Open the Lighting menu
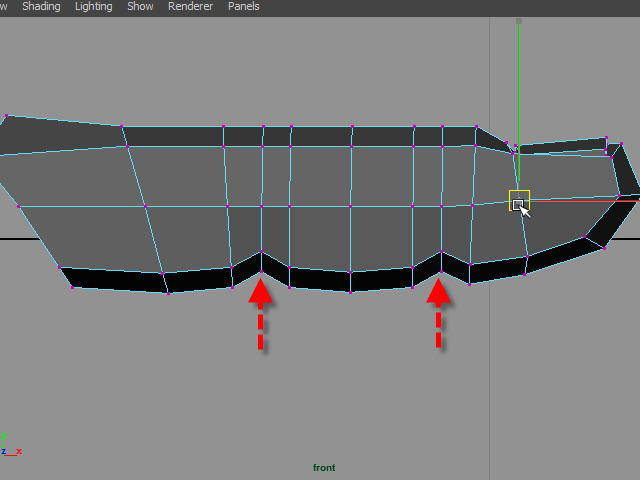640x480 pixels. pyautogui.click(x=93, y=7)
